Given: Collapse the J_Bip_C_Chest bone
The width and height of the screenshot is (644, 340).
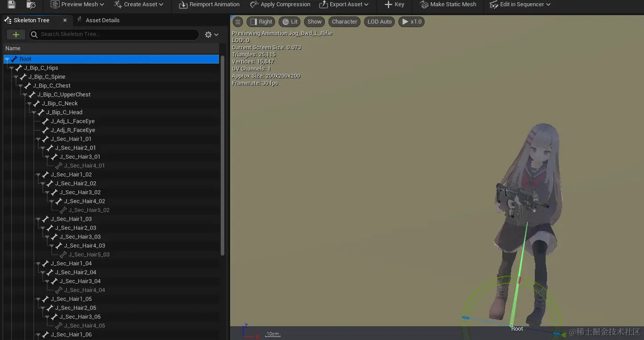Looking at the screenshot, I should (20, 86).
